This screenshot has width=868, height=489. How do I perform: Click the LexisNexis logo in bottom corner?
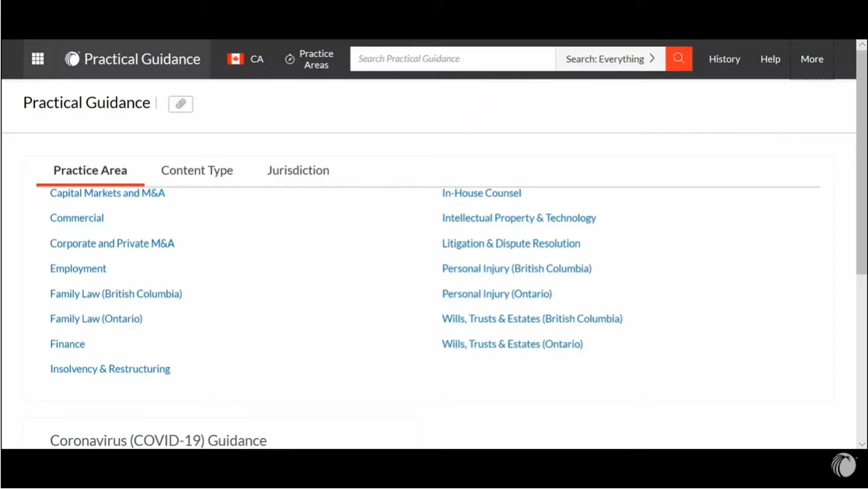tap(843, 466)
